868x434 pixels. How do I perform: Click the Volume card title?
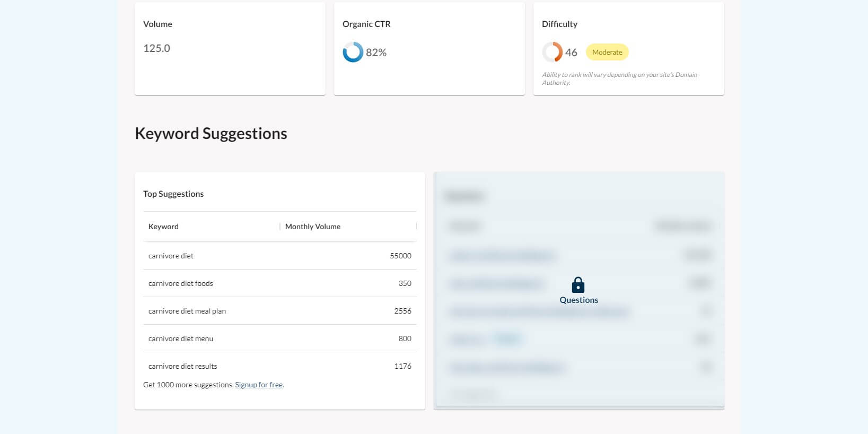coord(157,24)
